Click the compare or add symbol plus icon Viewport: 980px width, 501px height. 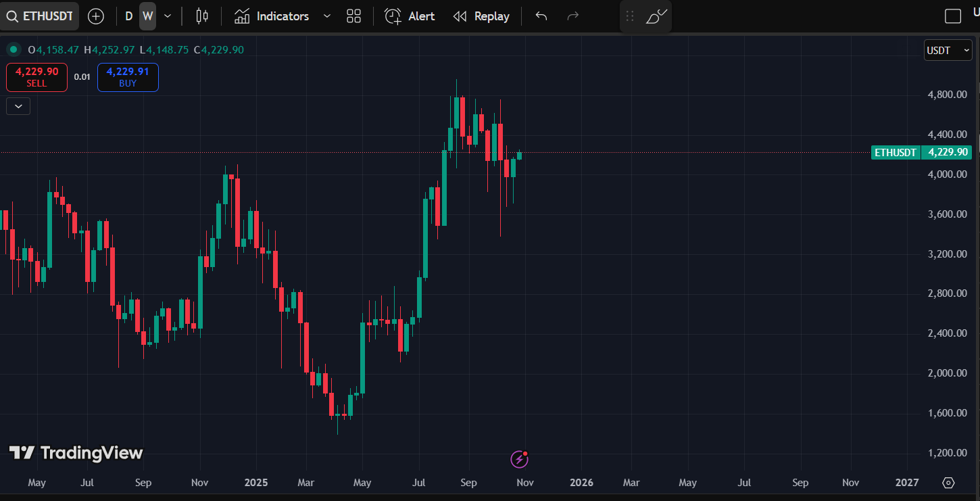(x=96, y=16)
